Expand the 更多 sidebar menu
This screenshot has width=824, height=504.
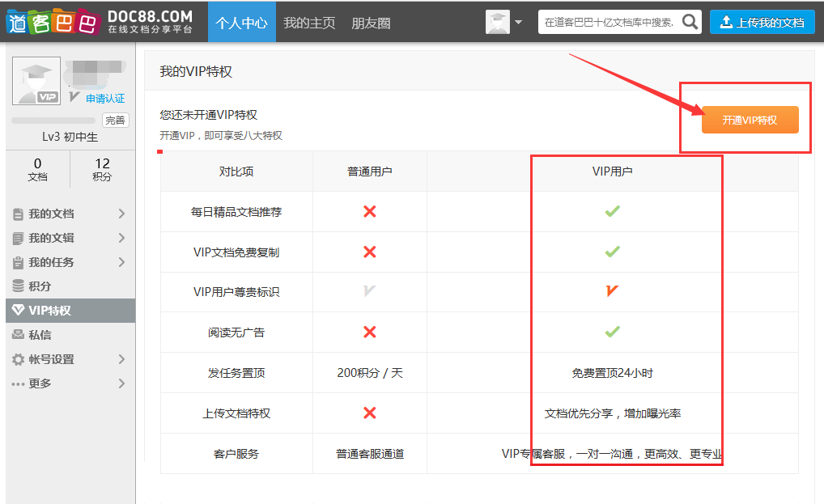121,383
